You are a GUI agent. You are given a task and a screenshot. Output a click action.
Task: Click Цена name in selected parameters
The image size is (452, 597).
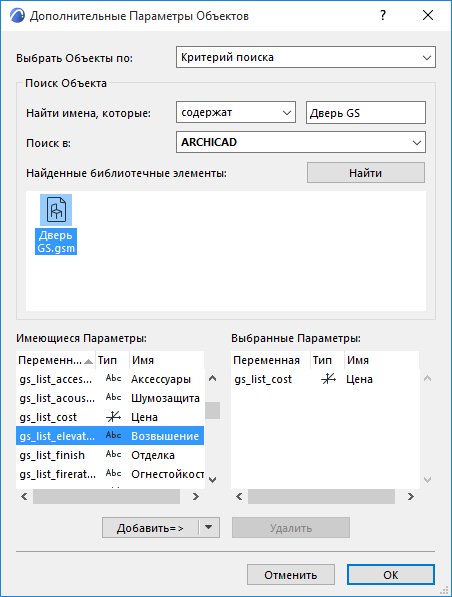click(359, 379)
